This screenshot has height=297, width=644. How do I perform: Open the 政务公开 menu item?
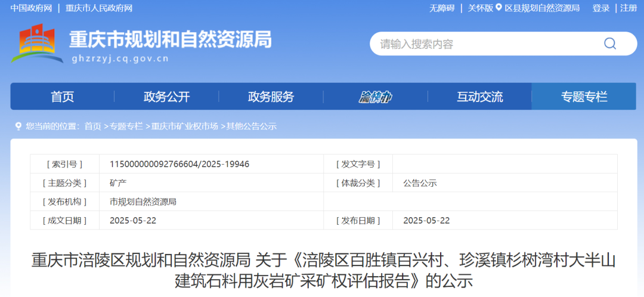point(166,97)
